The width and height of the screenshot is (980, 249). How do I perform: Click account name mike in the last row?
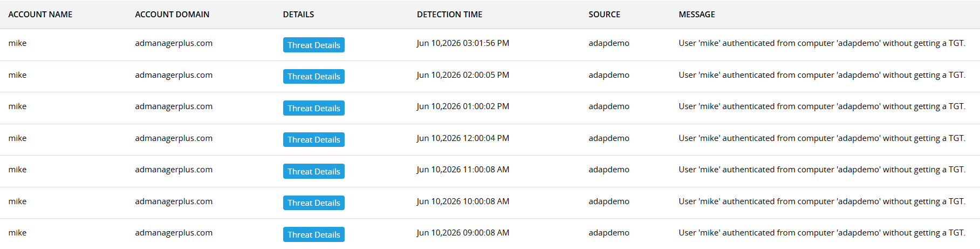pyautogui.click(x=17, y=233)
